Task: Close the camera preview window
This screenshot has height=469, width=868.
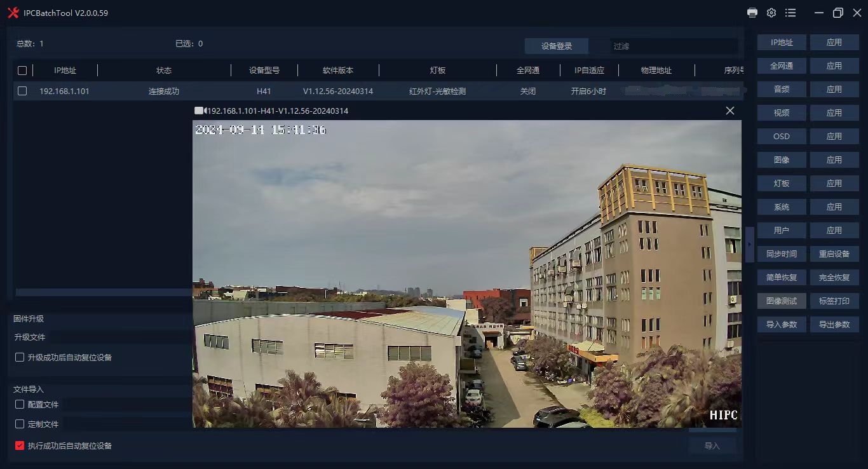Action: click(729, 111)
